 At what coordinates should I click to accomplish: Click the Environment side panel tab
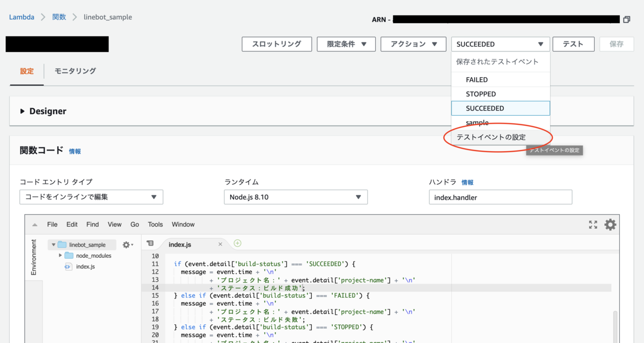tap(33, 257)
